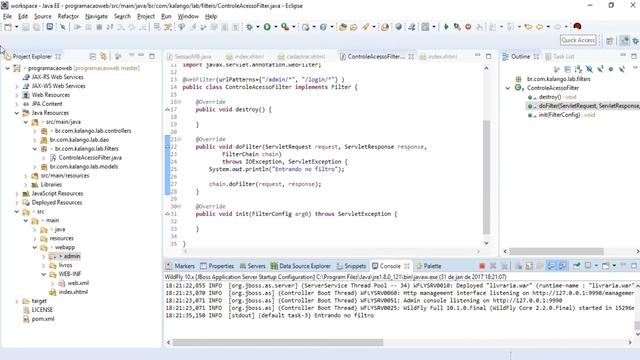The width and height of the screenshot is (640, 360).
Task: Select the Java EE perspective icon
Action: [x=624, y=40]
